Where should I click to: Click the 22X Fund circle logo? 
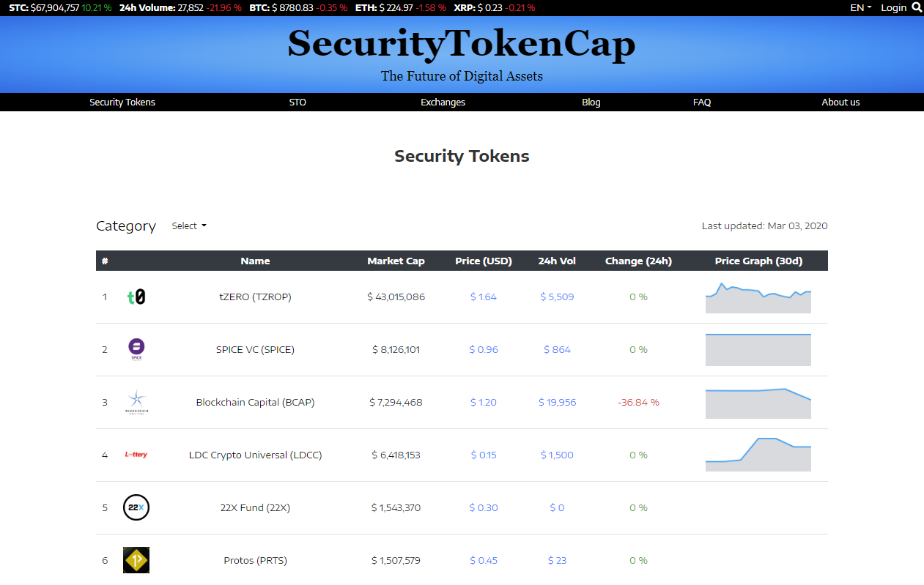136,507
